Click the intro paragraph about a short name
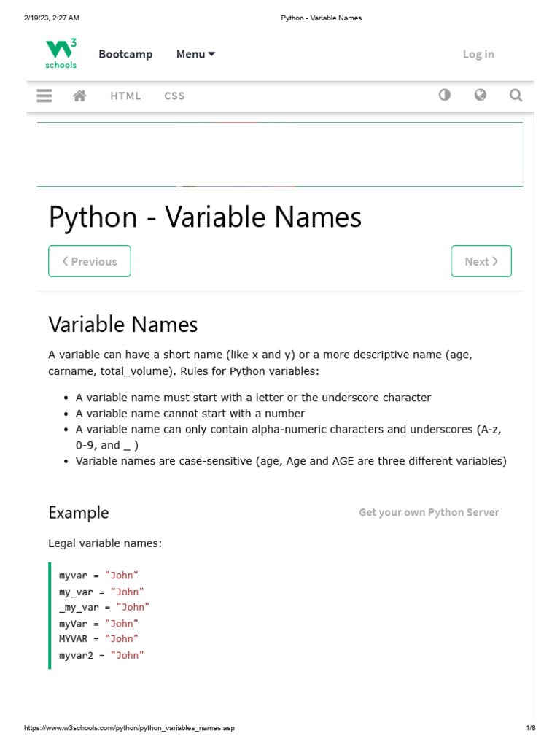Screen dimensions: 560x747 click(260, 363)
